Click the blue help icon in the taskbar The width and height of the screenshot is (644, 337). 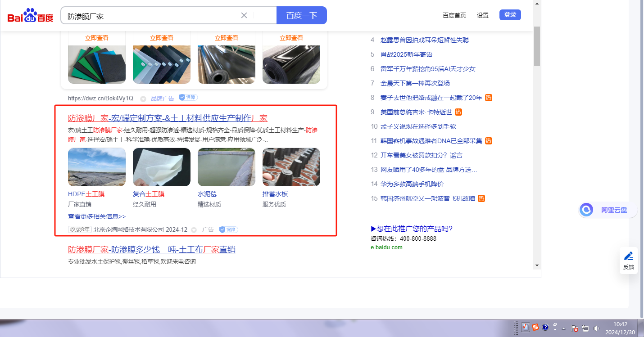(545, 328)
